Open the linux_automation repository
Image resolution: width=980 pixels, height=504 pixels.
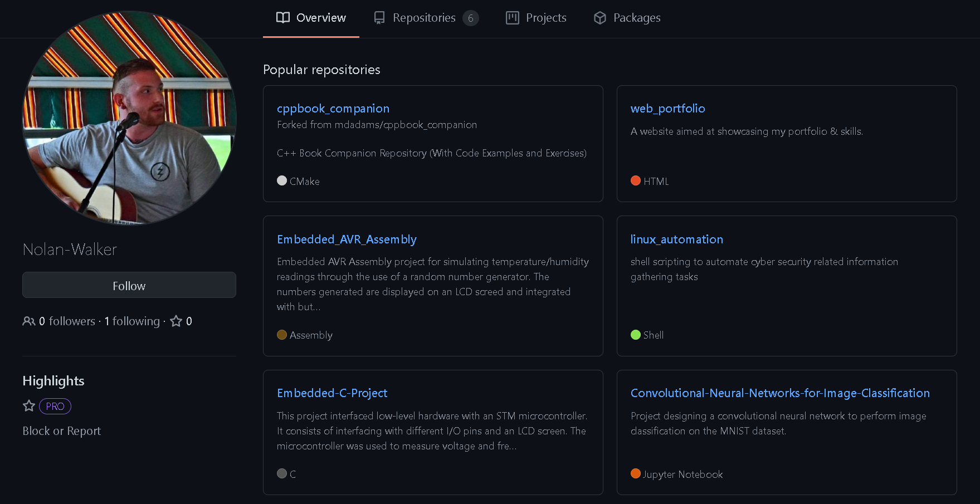click(x=677, y=239)
